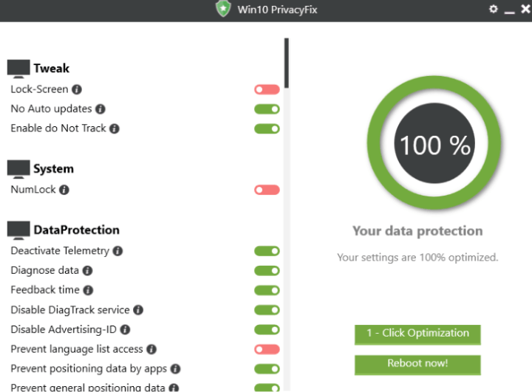Show info for Lock-Screen option
532x392 pixels.
[x=77, y=89]
